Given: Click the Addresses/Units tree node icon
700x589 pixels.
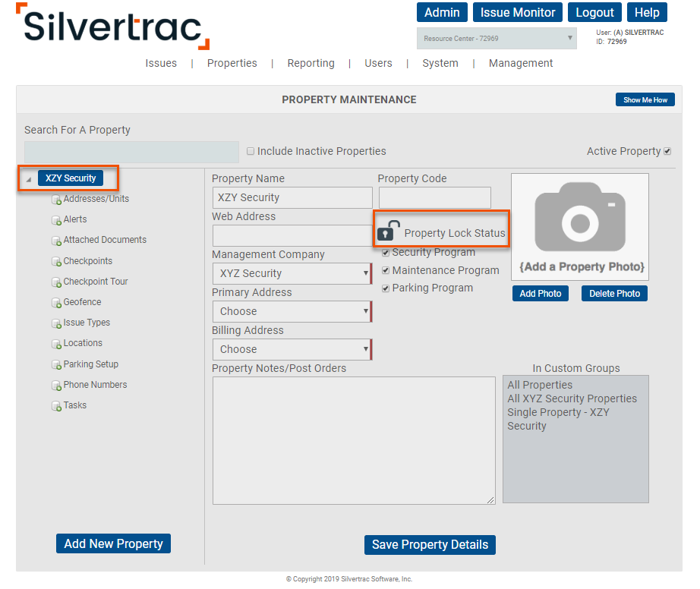Looking at the screenshot, I should (56, 200).
